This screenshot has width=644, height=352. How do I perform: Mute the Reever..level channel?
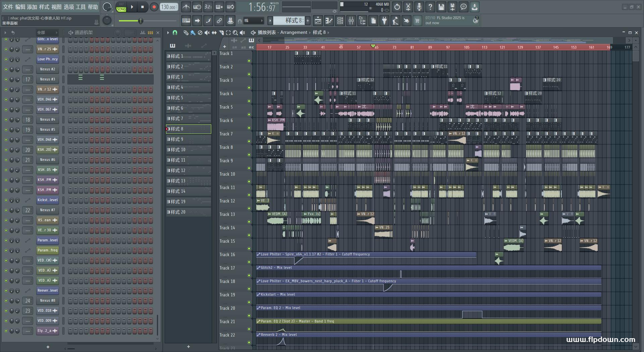tap(6, 291)
